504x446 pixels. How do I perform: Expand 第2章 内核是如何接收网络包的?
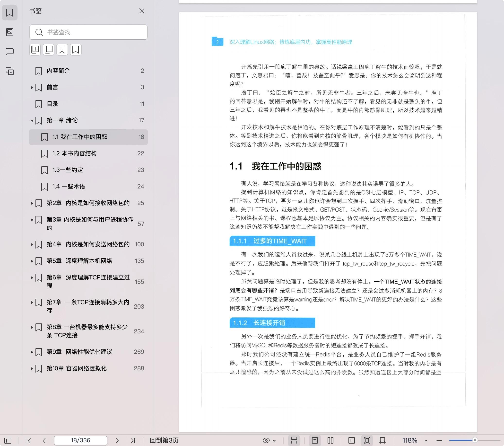pos(32,203)
